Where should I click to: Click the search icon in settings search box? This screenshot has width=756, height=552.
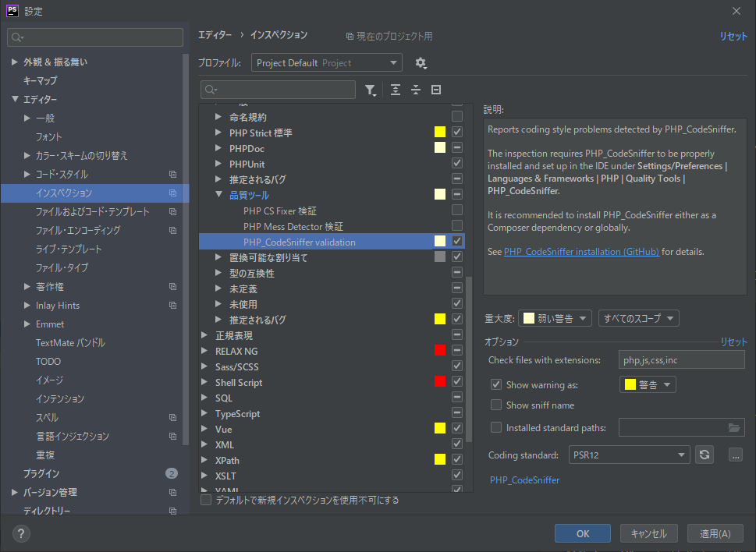tap(17, 37)
